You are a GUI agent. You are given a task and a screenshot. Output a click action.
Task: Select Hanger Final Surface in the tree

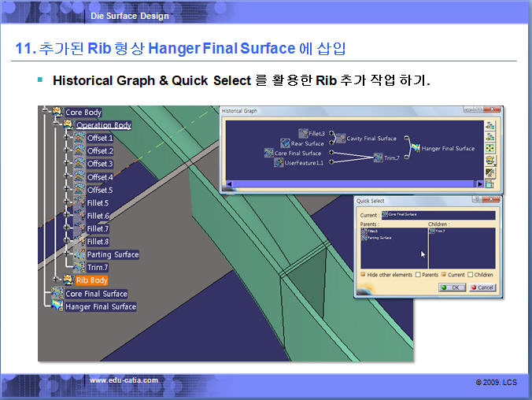(100, 306)
